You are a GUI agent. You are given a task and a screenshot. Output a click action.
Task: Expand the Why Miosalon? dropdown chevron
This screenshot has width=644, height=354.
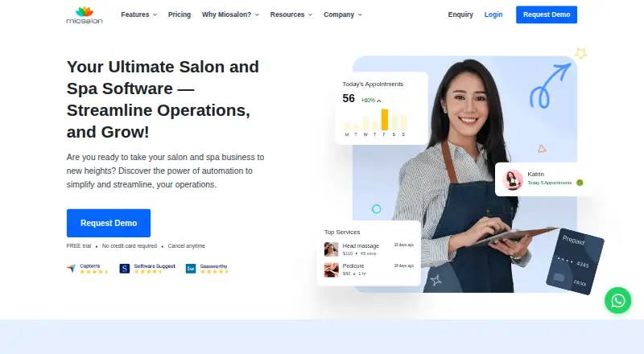257,14
